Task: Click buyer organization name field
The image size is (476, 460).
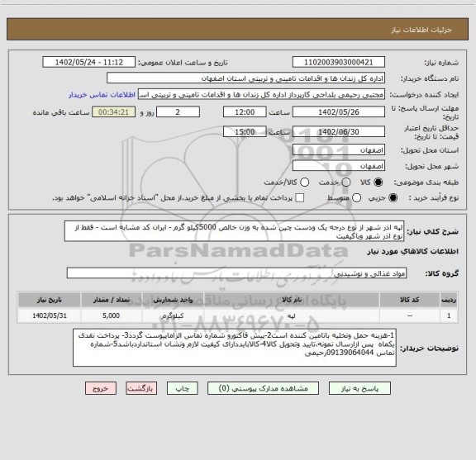Action: 246,78
